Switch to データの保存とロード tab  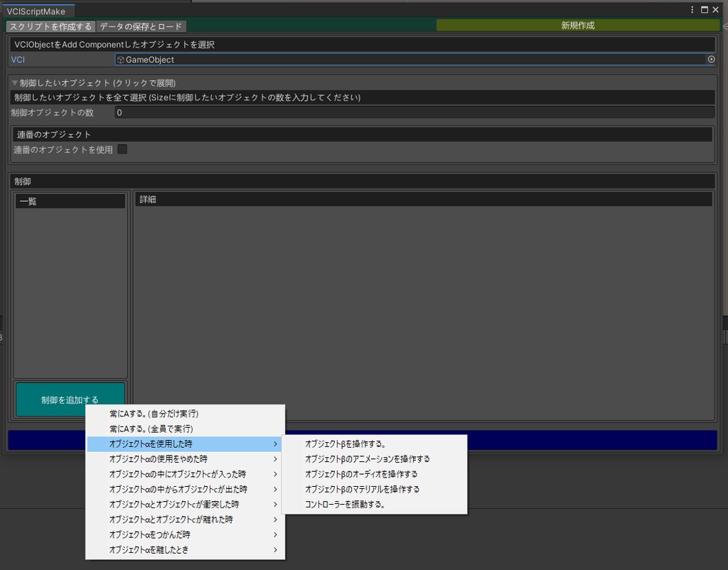pyautogui.click(x=139, y=26)
